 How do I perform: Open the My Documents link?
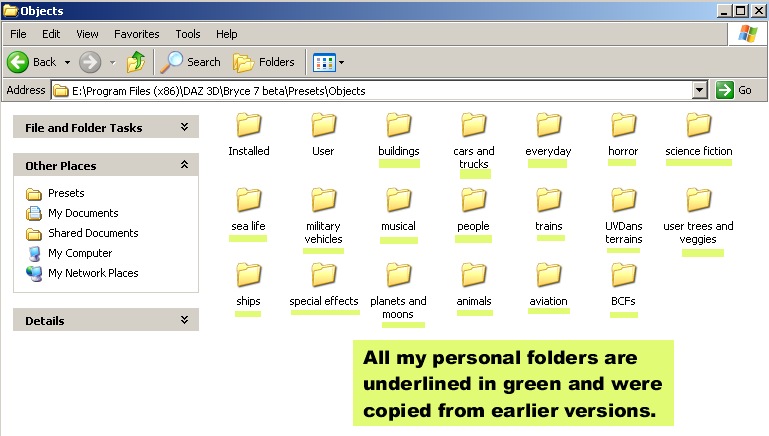[83, 213]
